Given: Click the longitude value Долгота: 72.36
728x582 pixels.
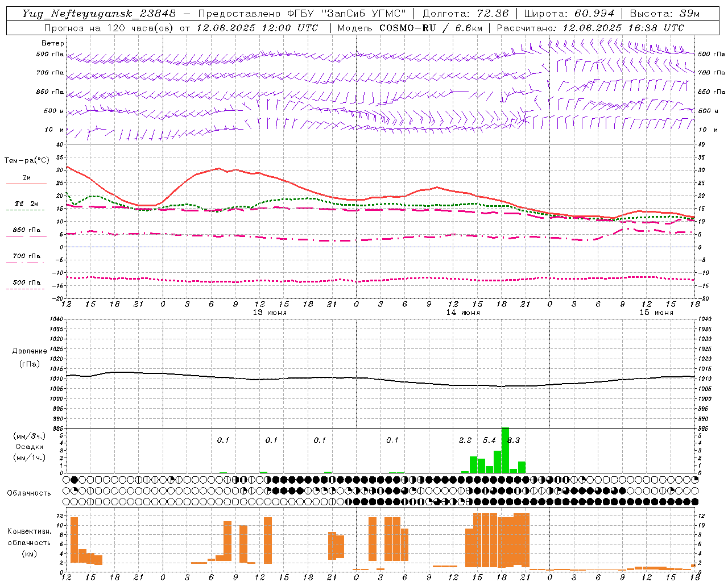Looking at the screenshot, I should (x=465, y=14).
